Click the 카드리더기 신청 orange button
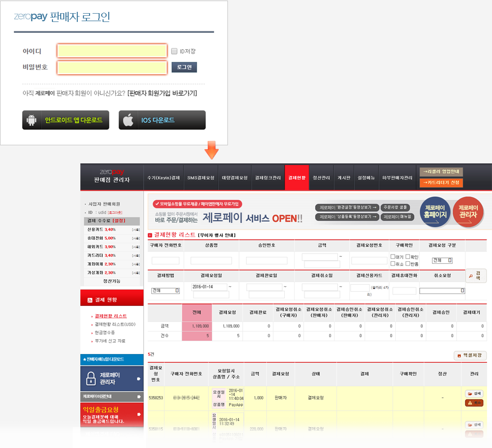 tap(441, 182)
